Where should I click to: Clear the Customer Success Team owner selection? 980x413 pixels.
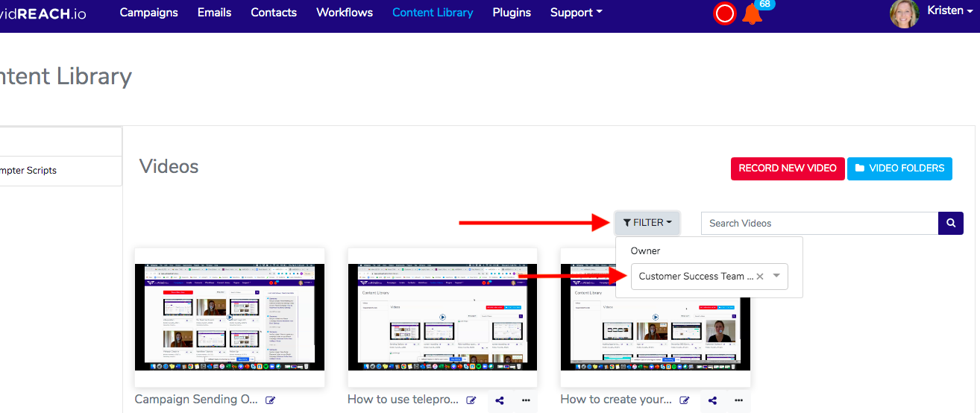760,276
